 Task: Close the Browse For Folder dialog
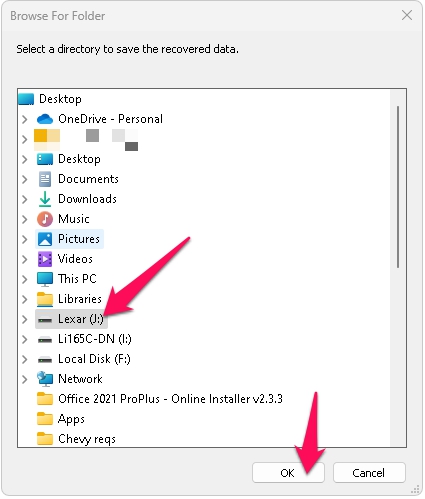pos(407,15)
